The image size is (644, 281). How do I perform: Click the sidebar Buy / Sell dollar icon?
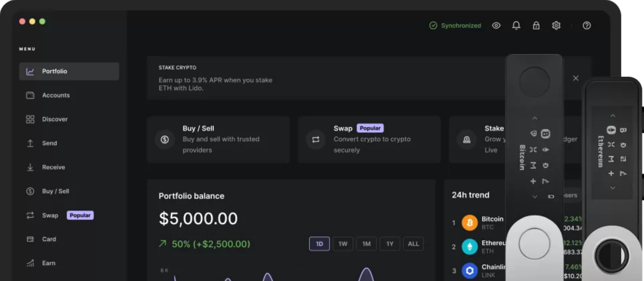click(30, 191)
